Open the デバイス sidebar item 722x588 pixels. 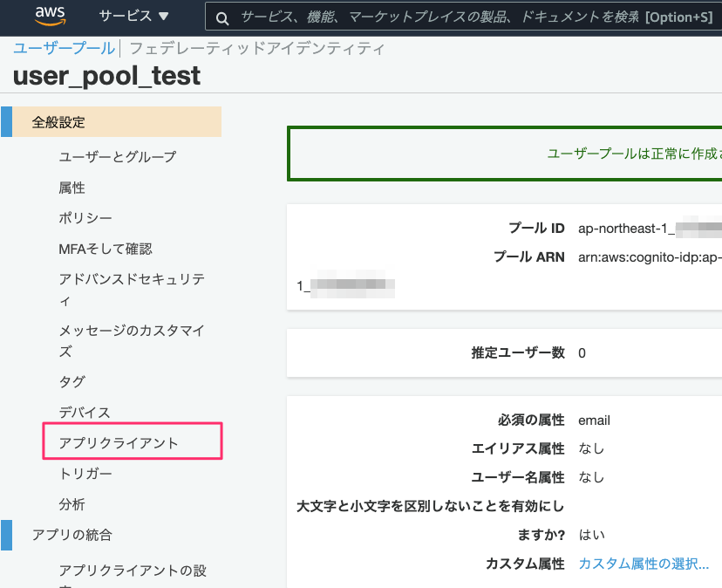tap(85, 412)
